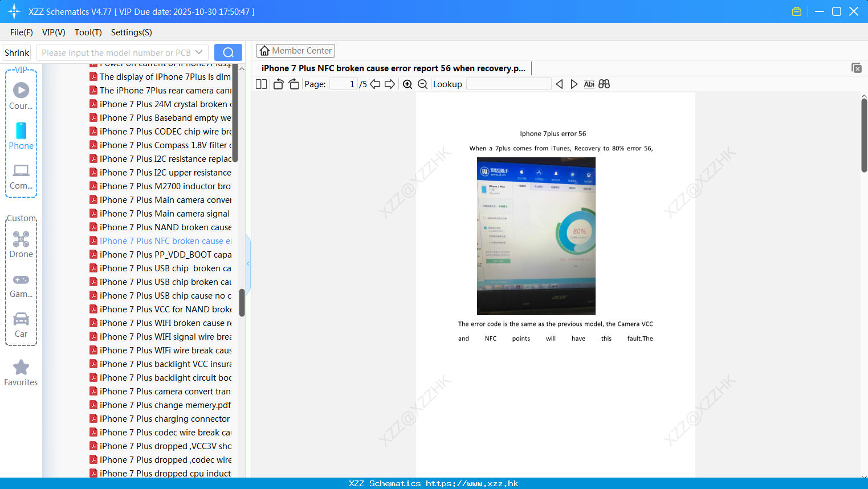Image resolution: width=868 pixels, height=489 pixels.
Task: Open the Settings(S) menu
Action: coord(132,32)
